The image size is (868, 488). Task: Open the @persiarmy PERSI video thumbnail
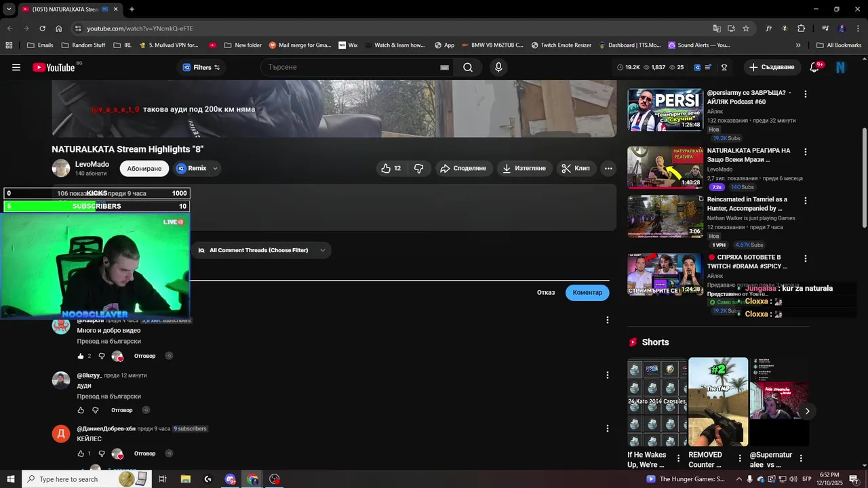pyautogui.click(x=665, y=109)
